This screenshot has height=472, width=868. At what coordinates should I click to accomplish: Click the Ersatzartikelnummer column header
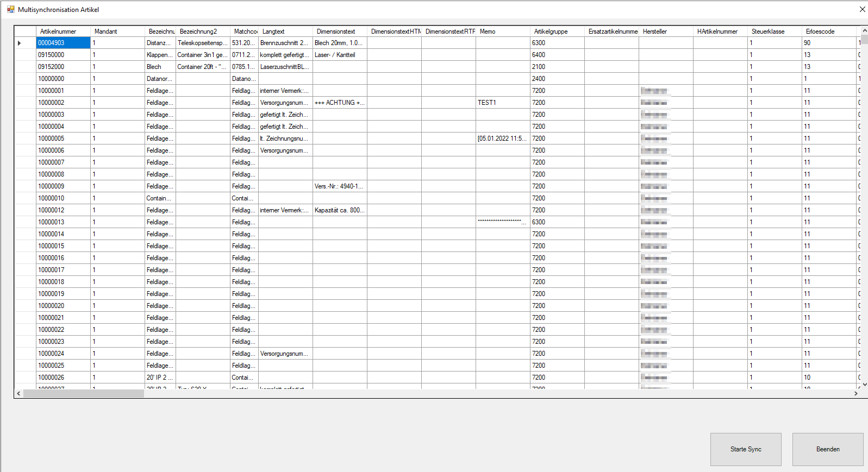coord(611,32)
